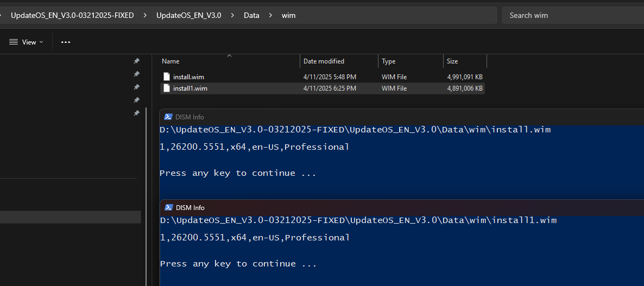Click PowerShell icon of lower DISM Info window
Viewport: 644px width, 286px height.
[x=168, y=208]
